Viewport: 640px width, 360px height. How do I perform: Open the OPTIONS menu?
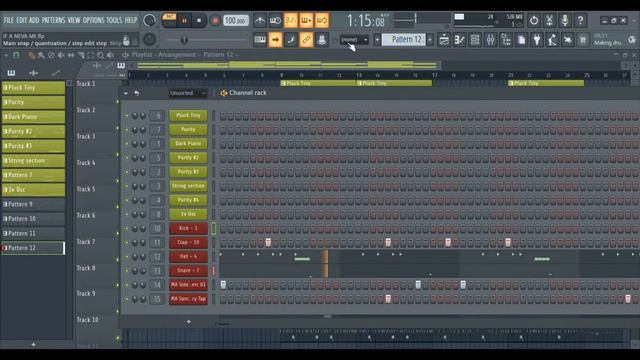94,20
